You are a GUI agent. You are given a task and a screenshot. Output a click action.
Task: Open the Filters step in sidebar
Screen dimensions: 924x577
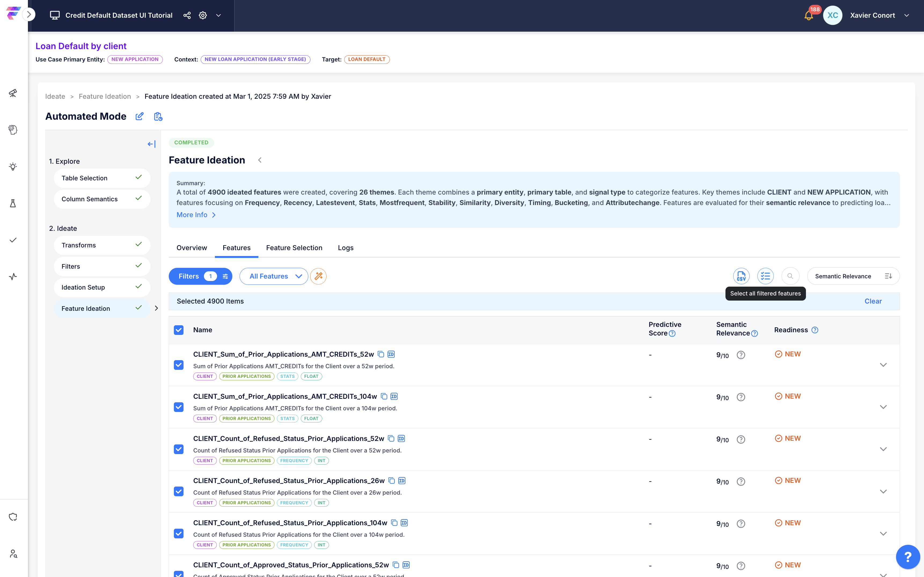pyautogui.click(x=102, y=266)
